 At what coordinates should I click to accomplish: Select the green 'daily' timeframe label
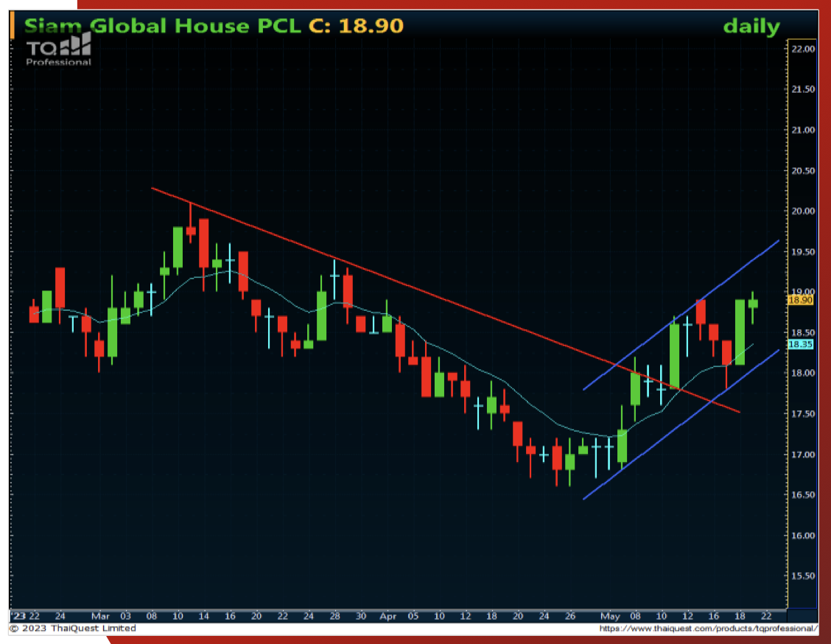(751, 26)
